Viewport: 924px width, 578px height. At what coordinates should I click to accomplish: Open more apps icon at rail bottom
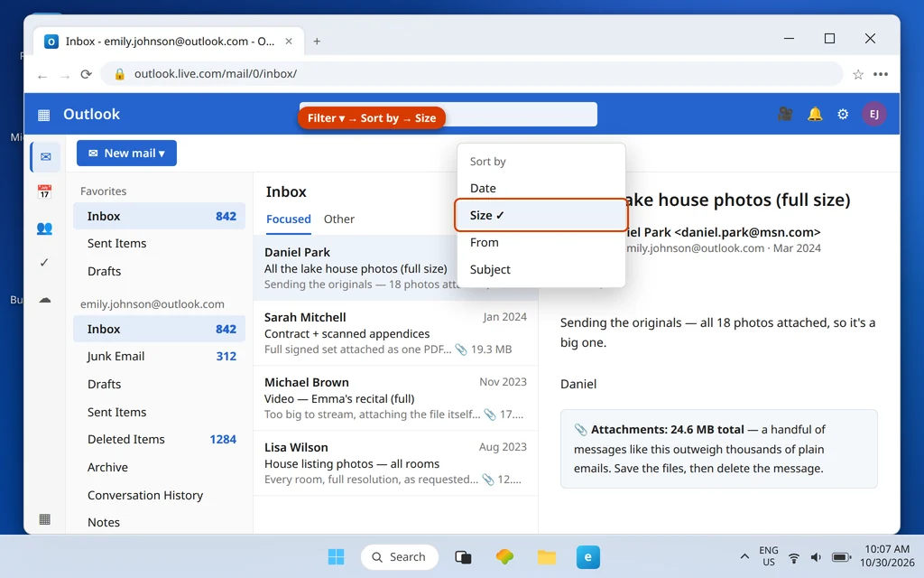click(44, 519)
